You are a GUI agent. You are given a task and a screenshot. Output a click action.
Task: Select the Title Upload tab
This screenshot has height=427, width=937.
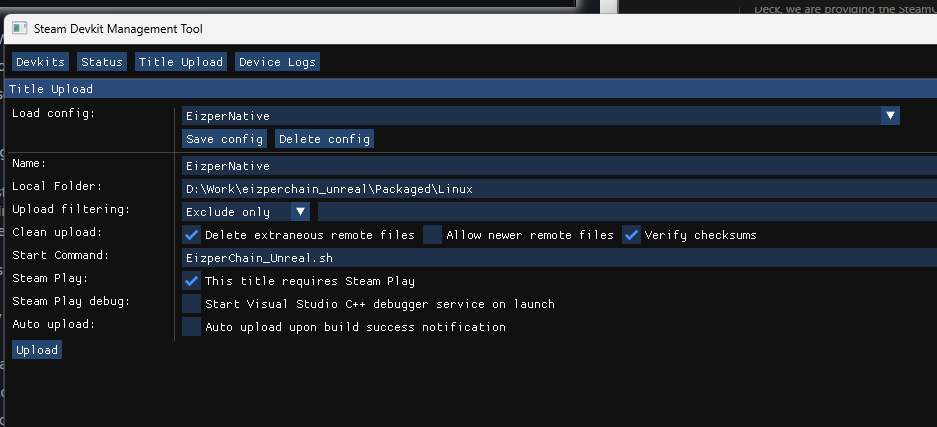coord(181,62)
